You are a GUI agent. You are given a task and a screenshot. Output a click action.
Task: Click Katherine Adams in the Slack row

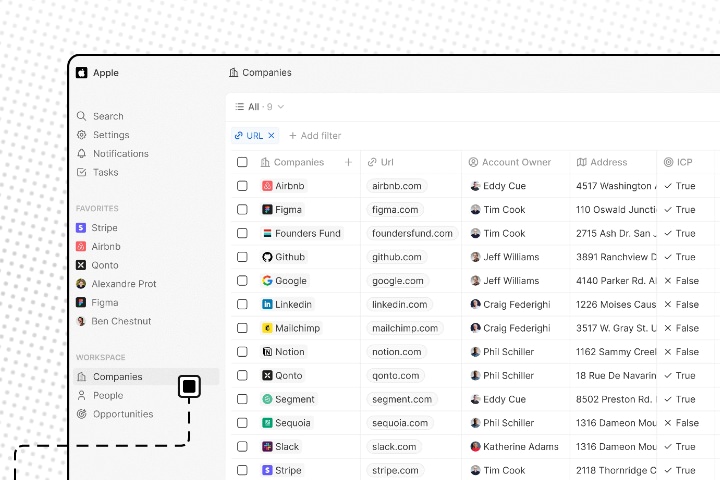(x=515, y=446)
